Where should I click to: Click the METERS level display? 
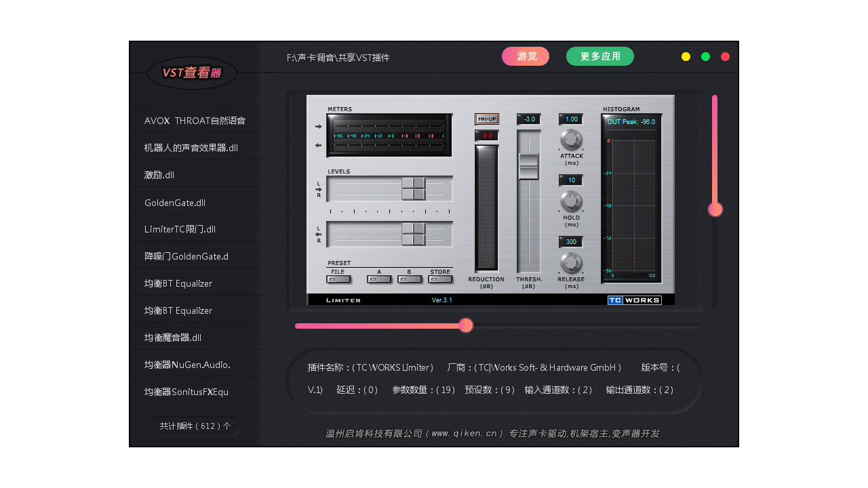[388, 134]
